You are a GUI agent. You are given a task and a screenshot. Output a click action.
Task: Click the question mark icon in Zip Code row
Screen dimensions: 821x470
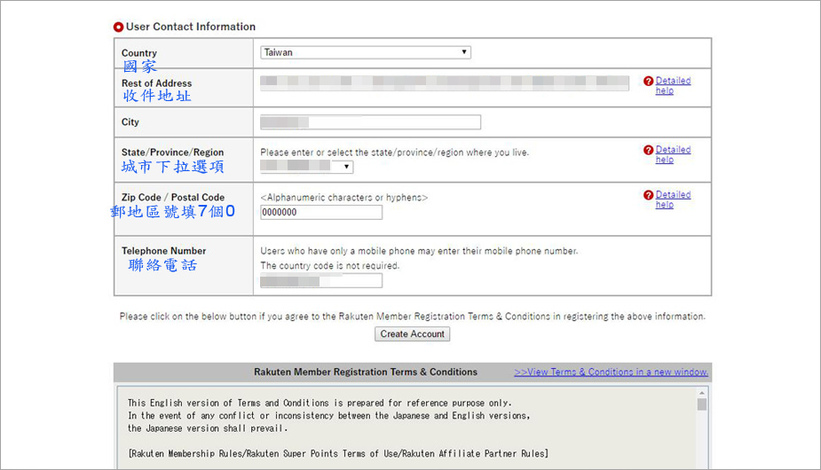pyautogui.click(x=648, y=195)
